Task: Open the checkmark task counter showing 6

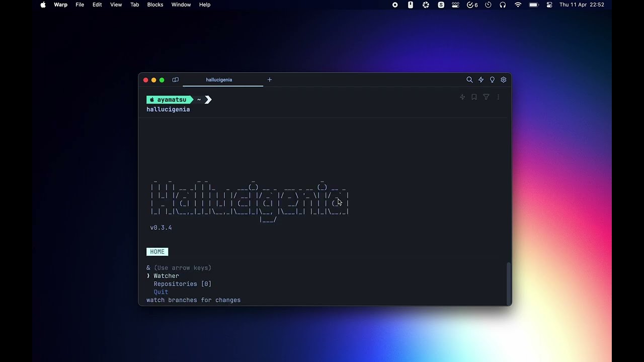Action: [472, 5]
